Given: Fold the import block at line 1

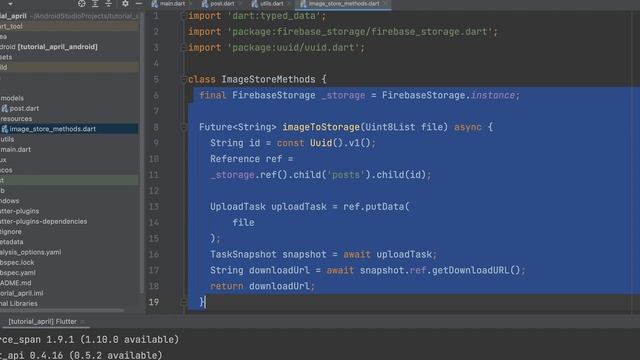Looking at the screenshot, I should [x=183, y=16].
